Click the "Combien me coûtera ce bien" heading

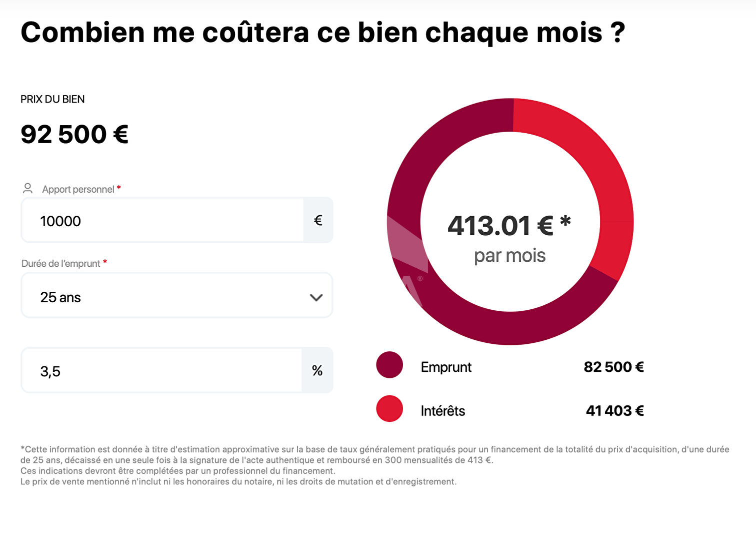pyautogui.click(x=322, y=33)
